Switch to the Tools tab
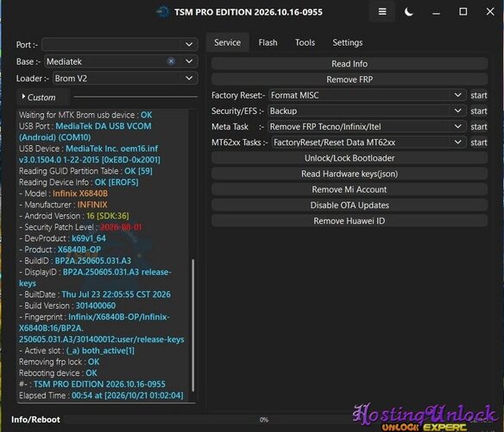The width and height of the screenshot is (504, 432). [x=305, y=42]
